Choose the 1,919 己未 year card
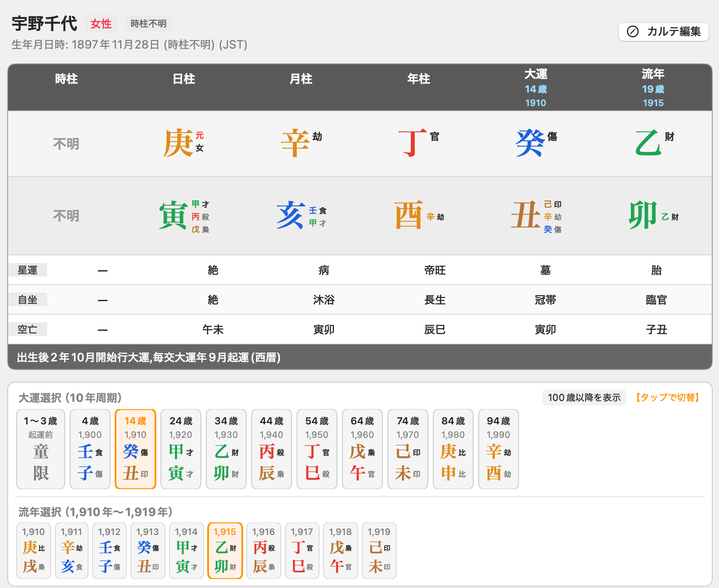 click(x=379, y=551)
